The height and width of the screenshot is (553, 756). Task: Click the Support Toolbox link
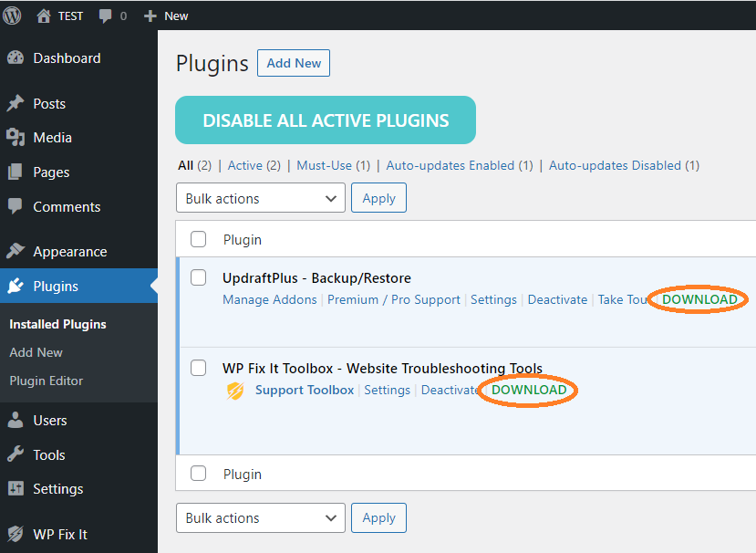(x=305, y=390)
